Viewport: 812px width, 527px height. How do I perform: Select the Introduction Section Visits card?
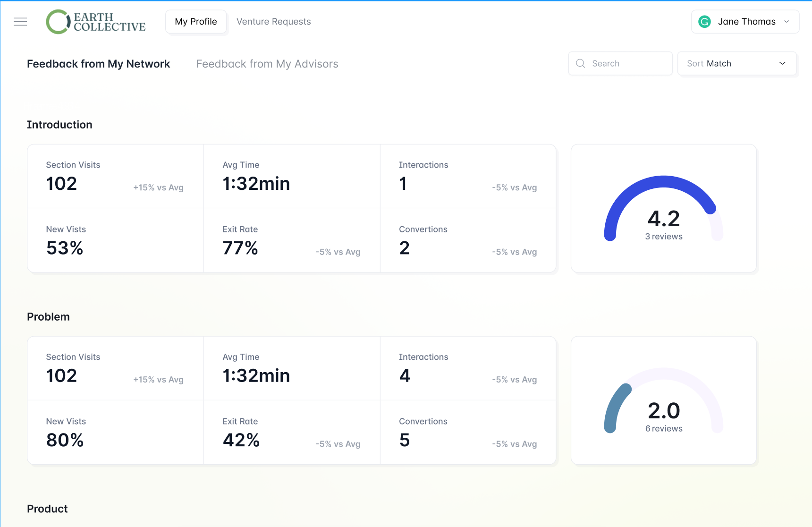pos(115,176)
